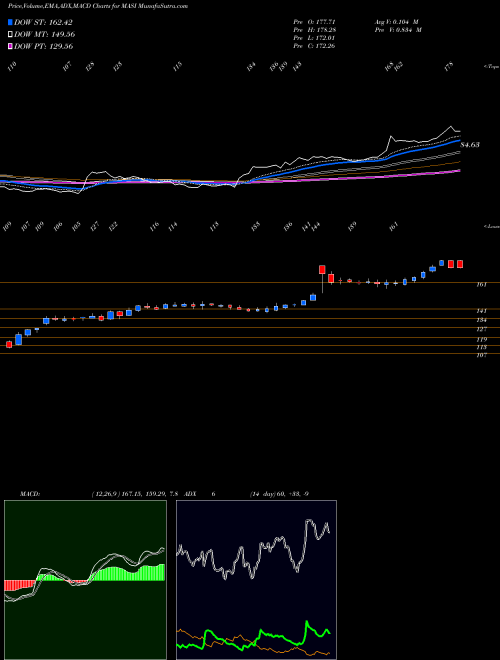Click the first red candle at the far left
Image resolution: width=500 pixels, height=660 pixels.
click(x=9, y=345)
